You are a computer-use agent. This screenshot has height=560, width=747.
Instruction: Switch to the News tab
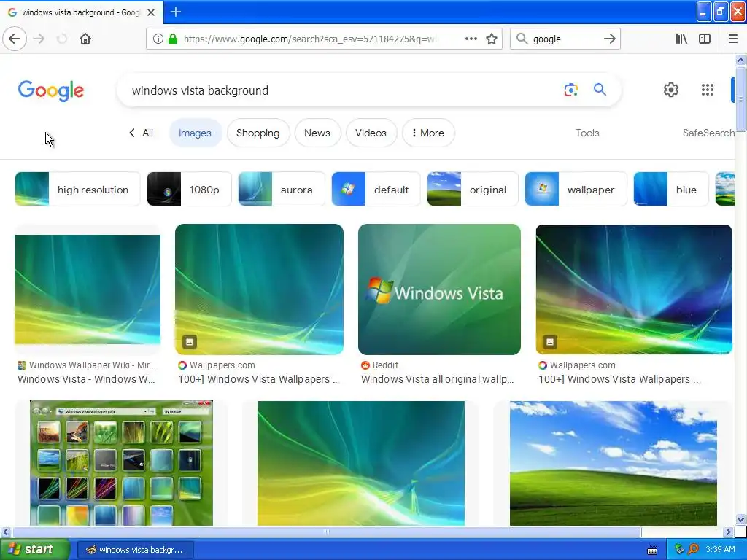[x=317, y=133]
